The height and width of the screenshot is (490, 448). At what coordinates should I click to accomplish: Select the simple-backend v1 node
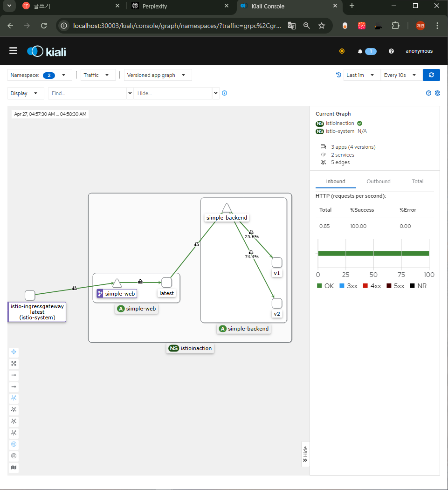[277, 262]
